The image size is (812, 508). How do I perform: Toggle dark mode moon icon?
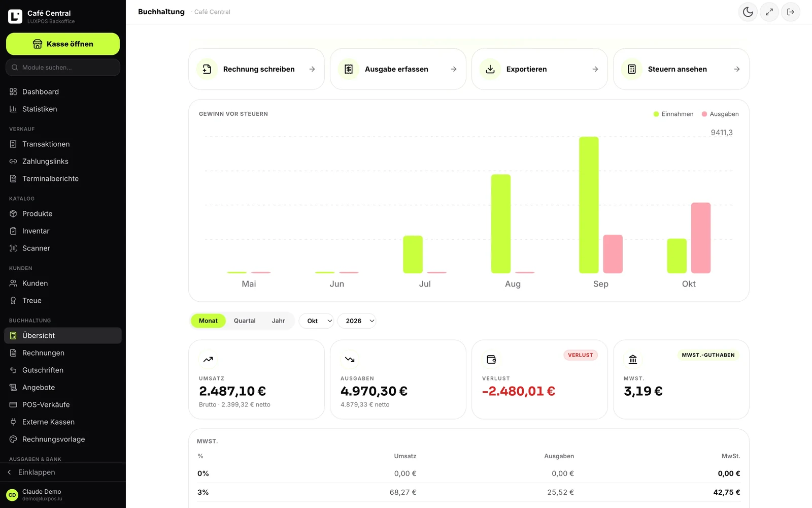pos(748,12)
